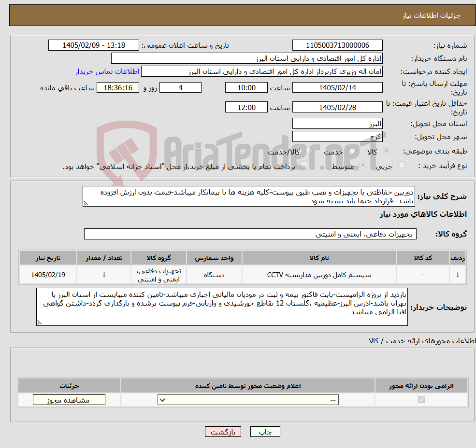Toggle the mandatory permit checkbox
This screenshot has width=476, height=448.
pyautogui.click(x=421, y=399)
